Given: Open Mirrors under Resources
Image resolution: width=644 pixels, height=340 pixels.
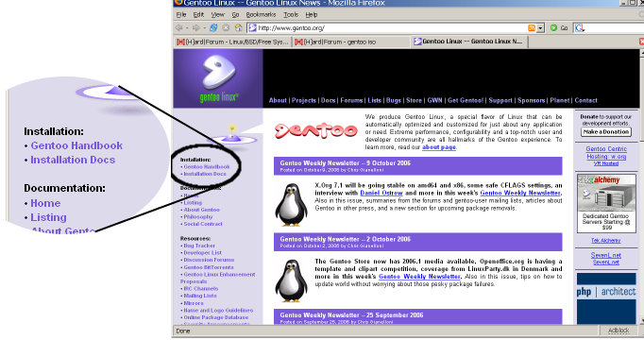Looking at the screenshot, I should tap(194, 303).
